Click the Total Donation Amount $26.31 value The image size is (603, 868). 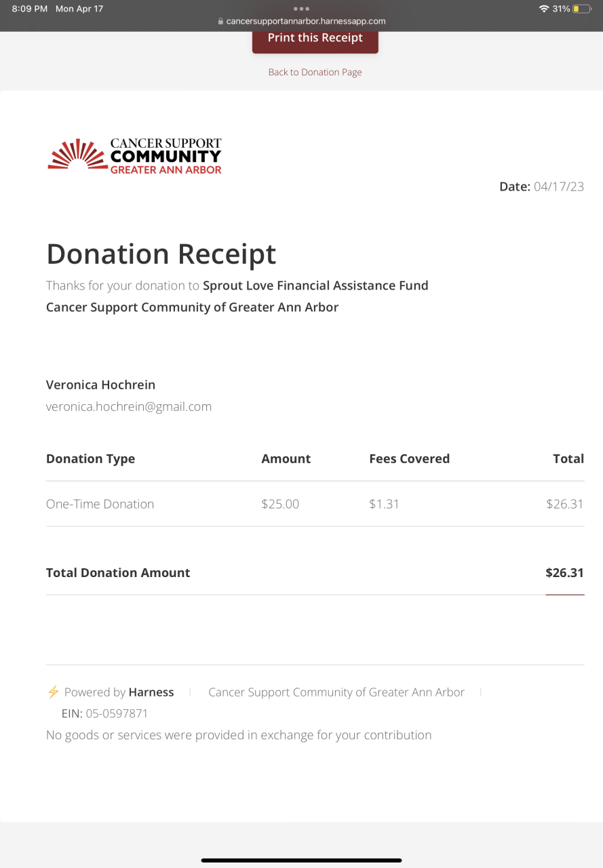(564, 572)
